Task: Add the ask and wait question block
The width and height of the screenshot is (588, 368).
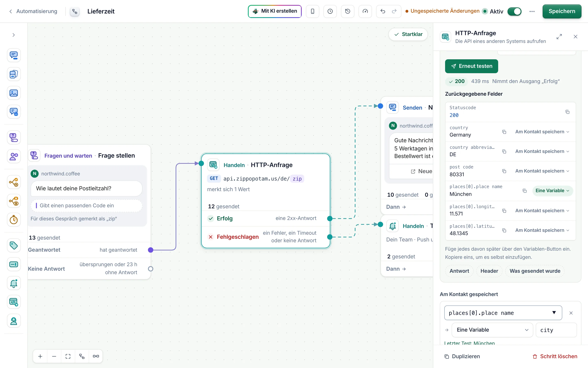Action: pos(14,138)
